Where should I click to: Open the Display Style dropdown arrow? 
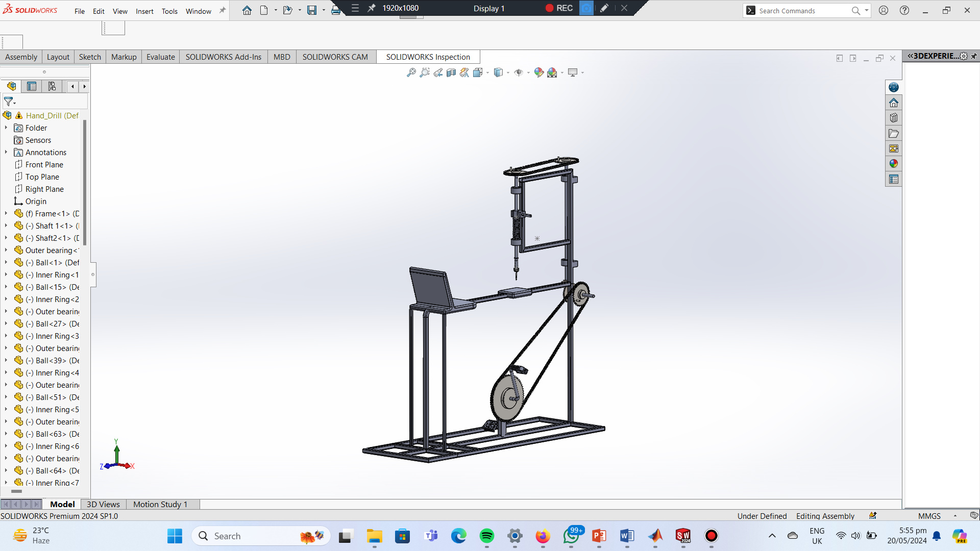(x=508, y=73)
